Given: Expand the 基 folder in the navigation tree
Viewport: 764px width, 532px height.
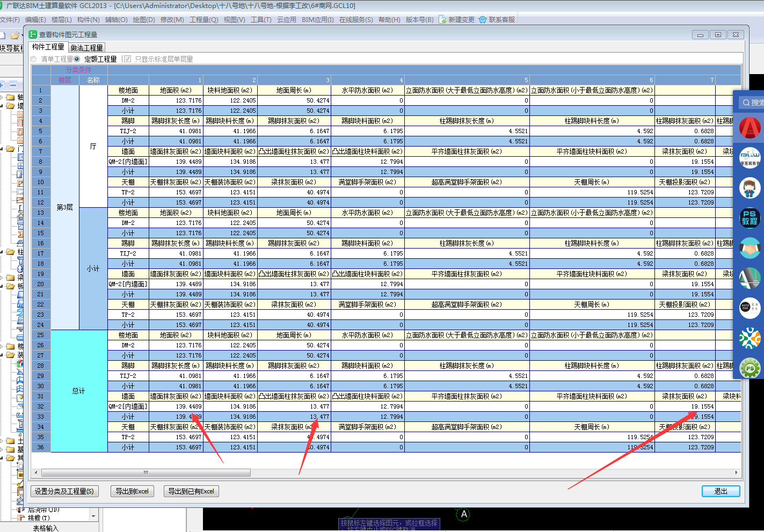Looking at the screenshot, I should pos(2,449).
